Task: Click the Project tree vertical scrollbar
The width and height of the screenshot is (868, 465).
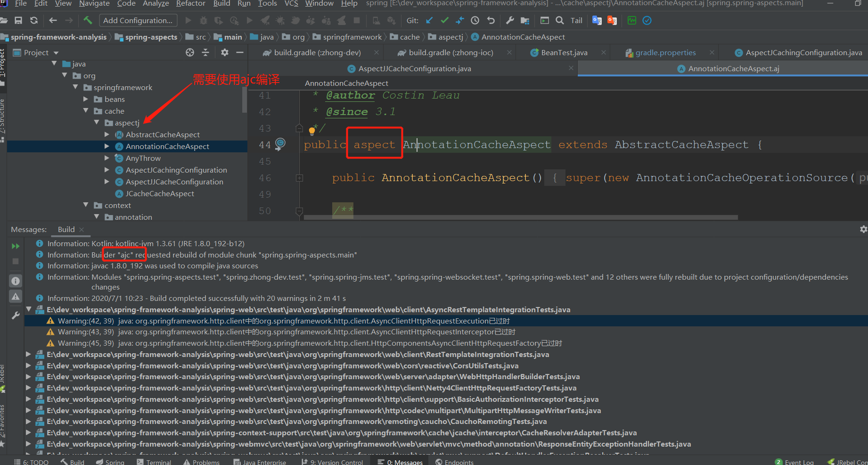Action: click(244, 100)
